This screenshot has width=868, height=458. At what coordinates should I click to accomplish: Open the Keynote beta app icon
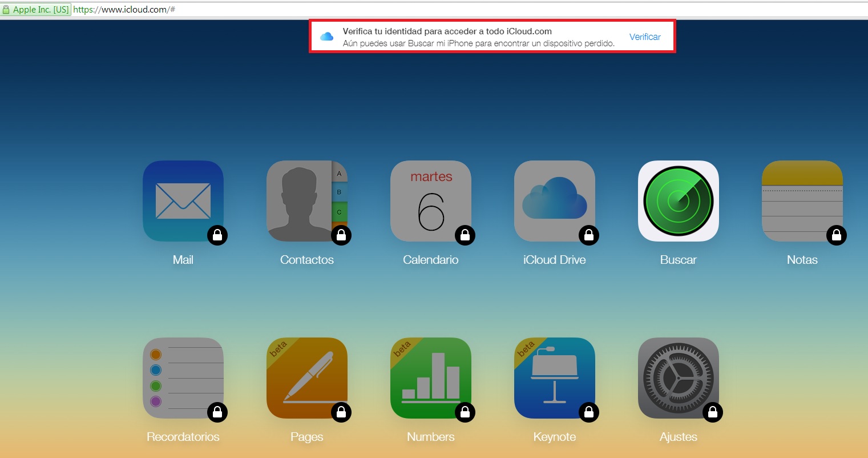click(x=555, y=378)
